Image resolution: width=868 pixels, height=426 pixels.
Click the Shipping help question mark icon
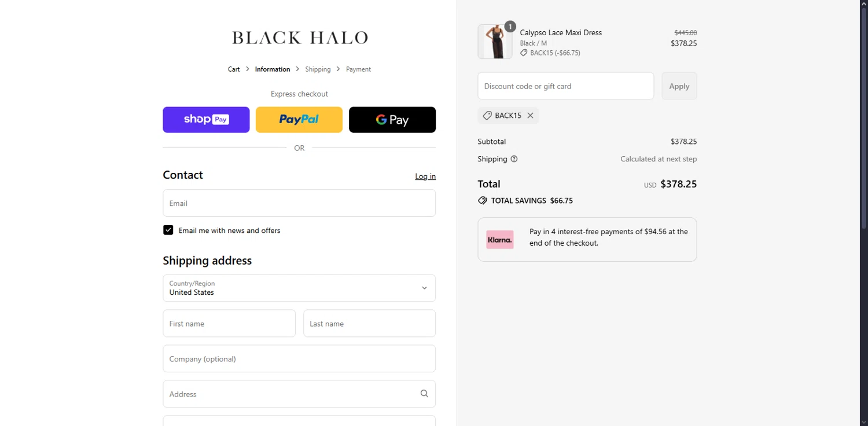point(514,159)
